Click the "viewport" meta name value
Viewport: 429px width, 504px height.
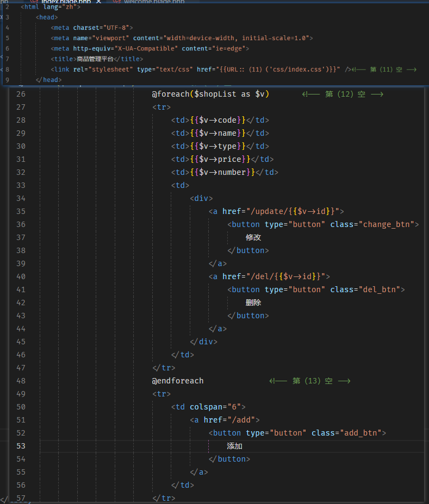tap(110, 38)
